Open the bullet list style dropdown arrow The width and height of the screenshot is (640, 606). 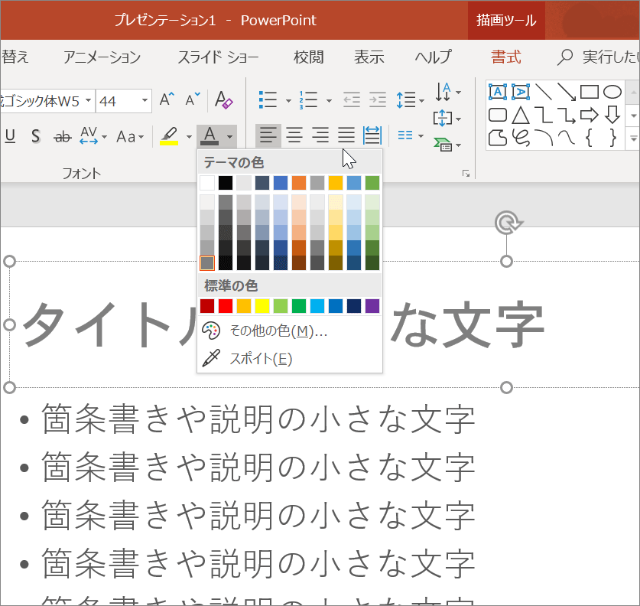288,100
